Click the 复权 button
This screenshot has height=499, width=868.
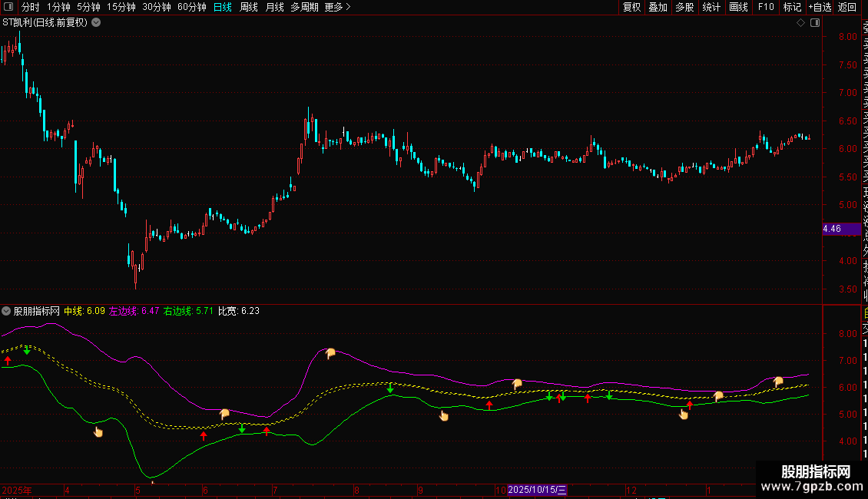[631, 7]
